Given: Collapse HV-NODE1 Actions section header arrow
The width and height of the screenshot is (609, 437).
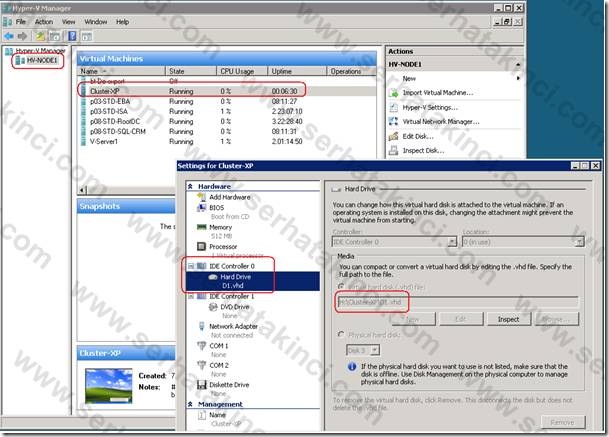Looking at the screenshot, I should point(518,64).
